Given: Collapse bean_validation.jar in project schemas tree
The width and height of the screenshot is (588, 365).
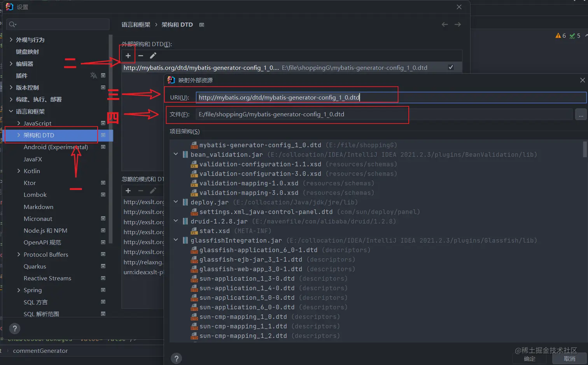Looking at the screenshot, I should 176,154.
